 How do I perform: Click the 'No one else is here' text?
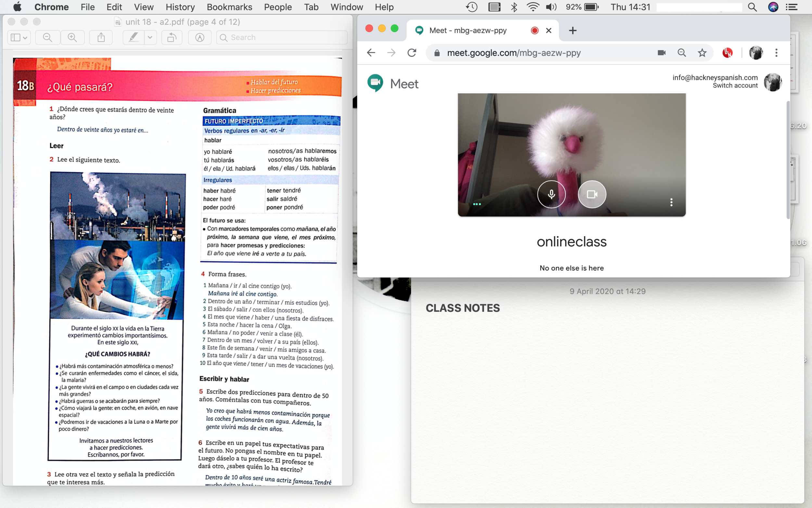[x=571, y=268]
